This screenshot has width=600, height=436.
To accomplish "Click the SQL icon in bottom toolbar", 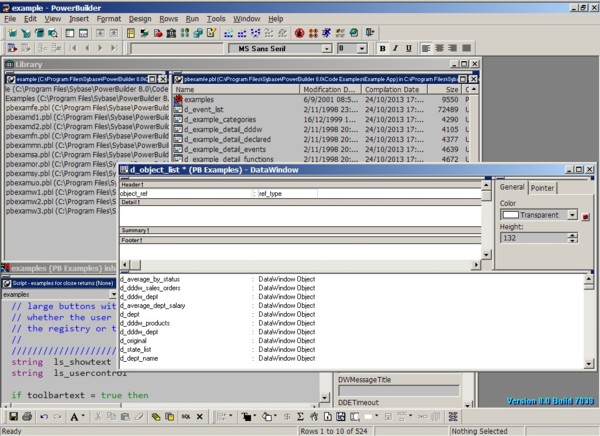I will 186,416.
